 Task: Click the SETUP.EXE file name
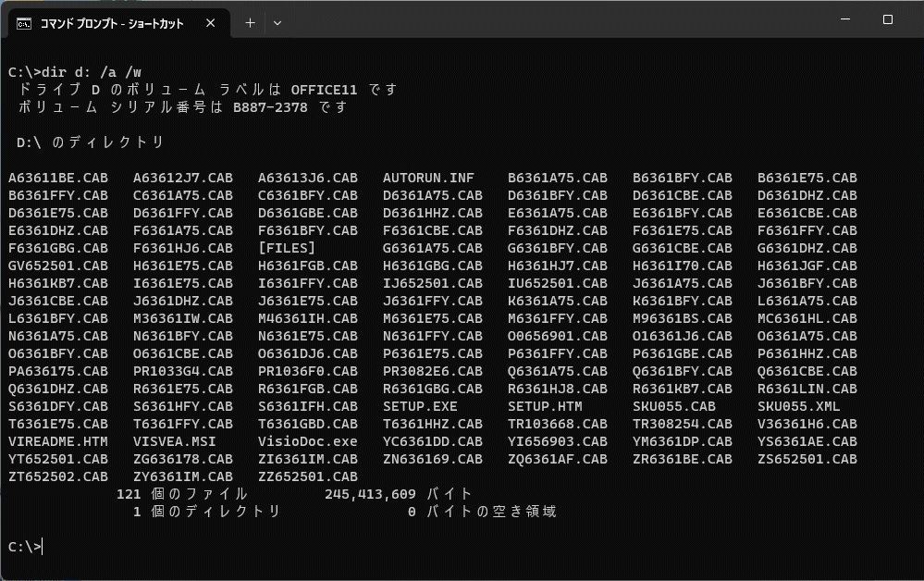pyautogui.click(x=420, y=406)
